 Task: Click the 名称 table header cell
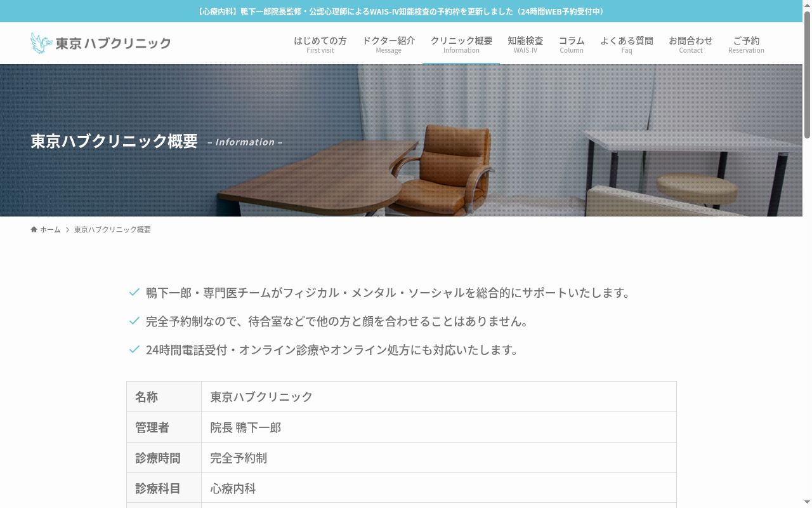[164, 397]
